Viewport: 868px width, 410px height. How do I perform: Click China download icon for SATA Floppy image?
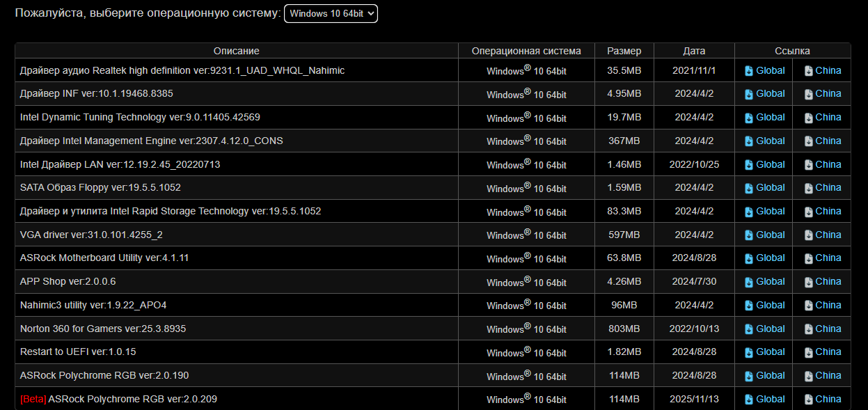click(x=808, y=188)
